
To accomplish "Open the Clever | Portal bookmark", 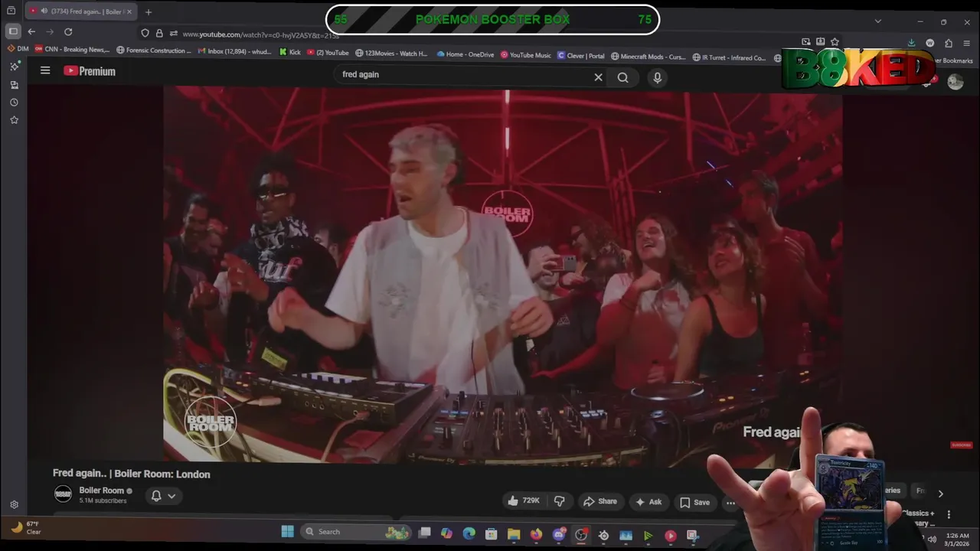I will coord(581,56).
